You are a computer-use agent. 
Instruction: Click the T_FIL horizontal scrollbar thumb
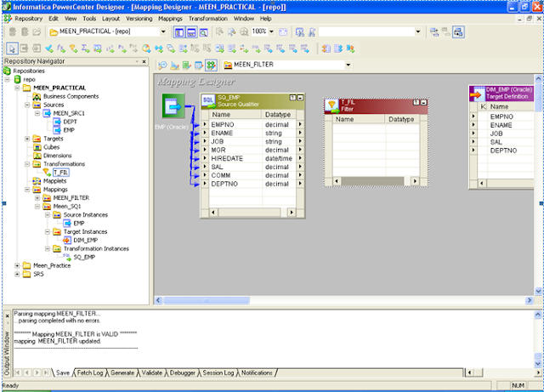coord(372,181)
